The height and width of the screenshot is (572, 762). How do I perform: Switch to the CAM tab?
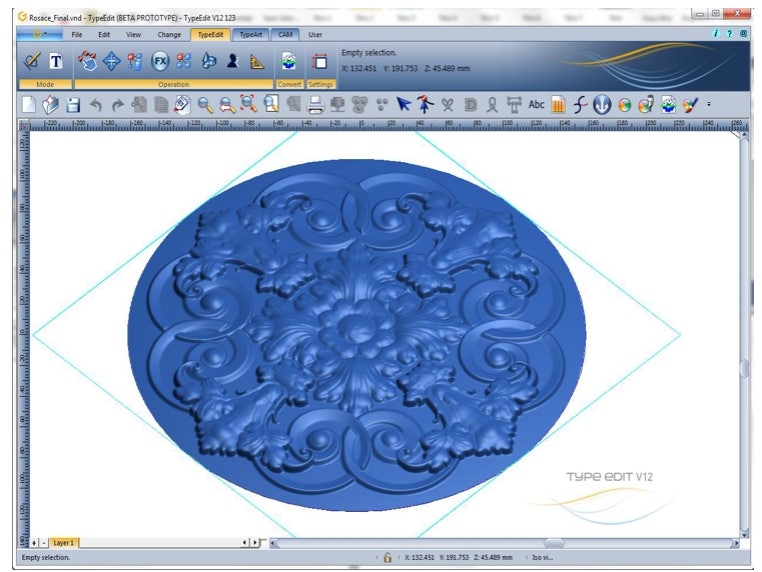click(285, 35)
